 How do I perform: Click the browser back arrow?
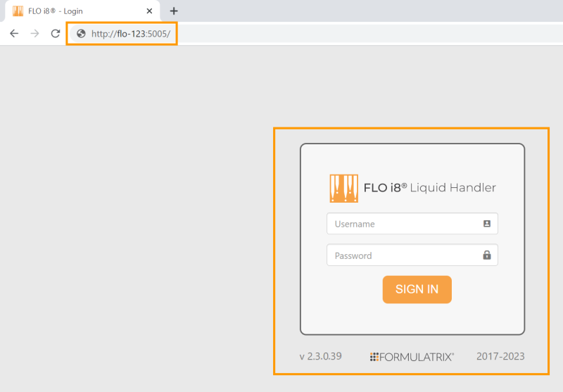coord(14,33)
